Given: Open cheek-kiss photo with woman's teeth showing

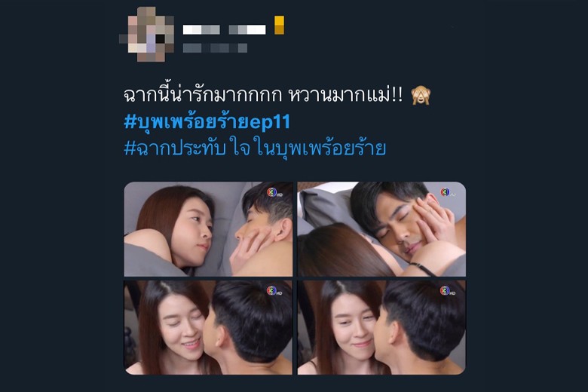Looking at the screenshot, I should pos(208,327).
